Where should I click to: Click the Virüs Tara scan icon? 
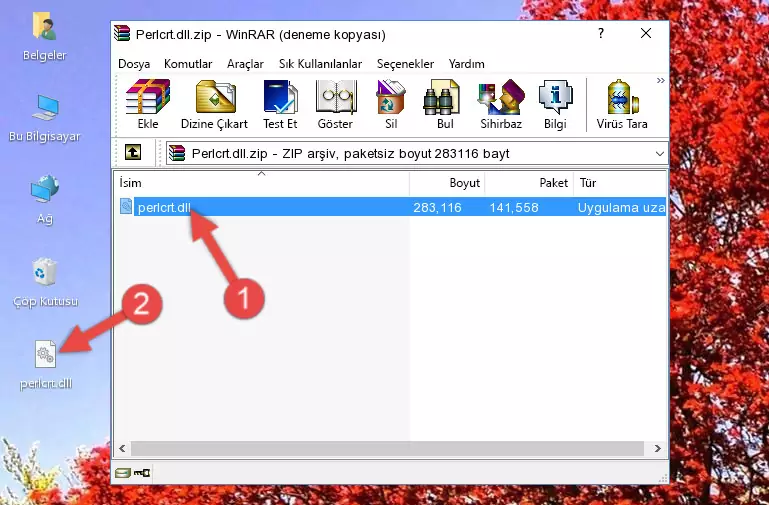622,104
